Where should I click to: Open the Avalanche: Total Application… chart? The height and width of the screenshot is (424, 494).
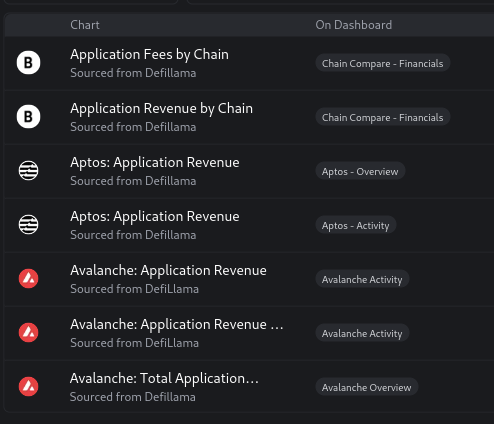coord(164,379)
